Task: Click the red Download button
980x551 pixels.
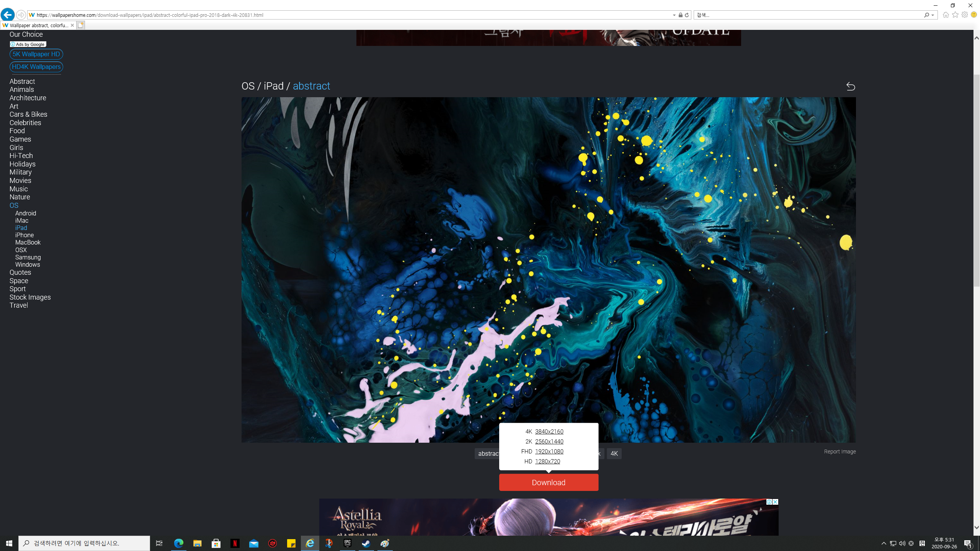Action: (548, 483)
